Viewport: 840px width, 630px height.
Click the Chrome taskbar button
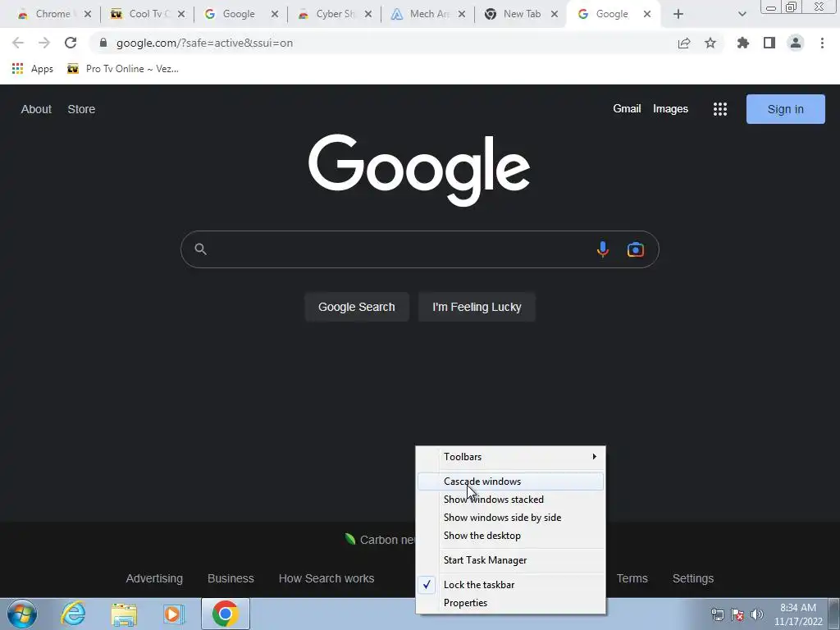226,614
